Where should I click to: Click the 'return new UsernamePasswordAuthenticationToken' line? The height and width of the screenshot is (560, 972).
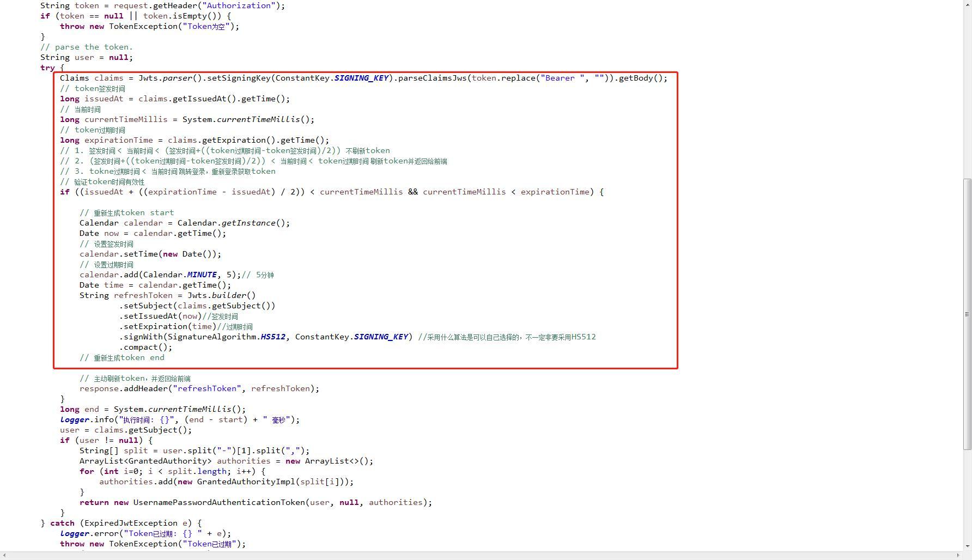point(256,502)
